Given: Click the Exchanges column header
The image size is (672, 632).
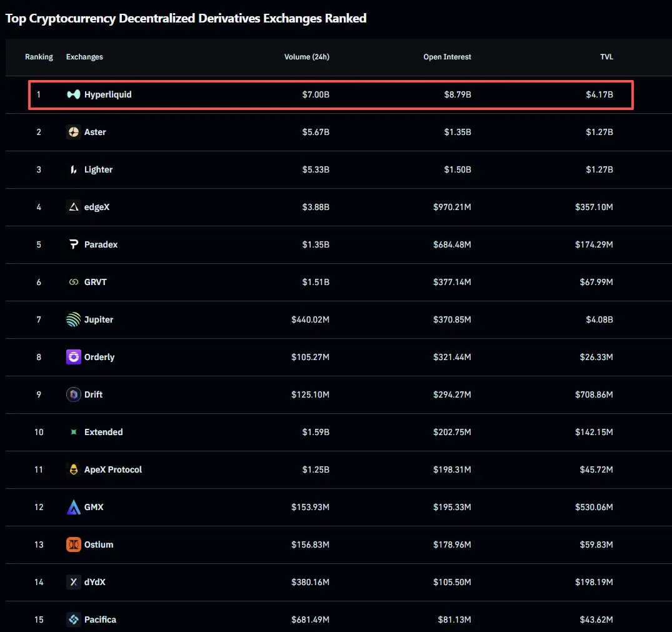Looking at the screenshot, I should 84,57.
